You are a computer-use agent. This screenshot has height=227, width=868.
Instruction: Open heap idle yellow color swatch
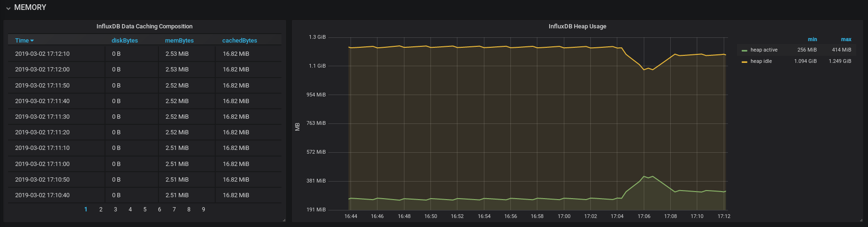(x=744, y=62)
